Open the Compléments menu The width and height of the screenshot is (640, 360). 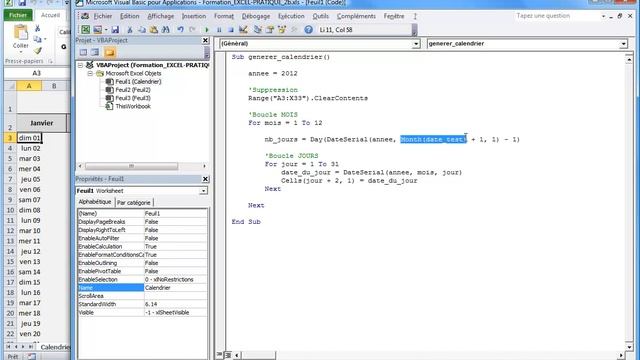[356, 16]
